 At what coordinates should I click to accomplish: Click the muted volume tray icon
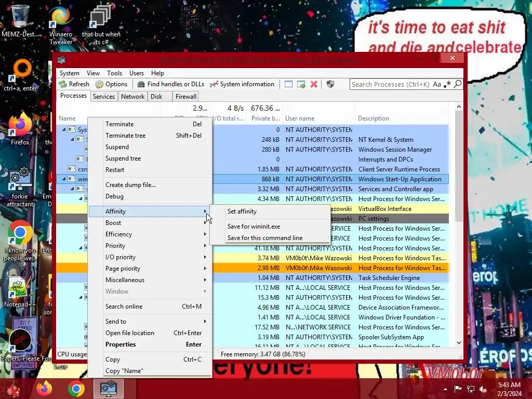tap(483, 389)
